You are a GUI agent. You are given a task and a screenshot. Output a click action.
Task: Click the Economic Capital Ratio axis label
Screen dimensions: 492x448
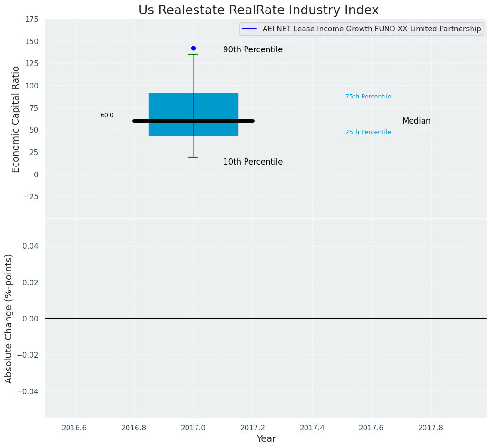(16, 119)
